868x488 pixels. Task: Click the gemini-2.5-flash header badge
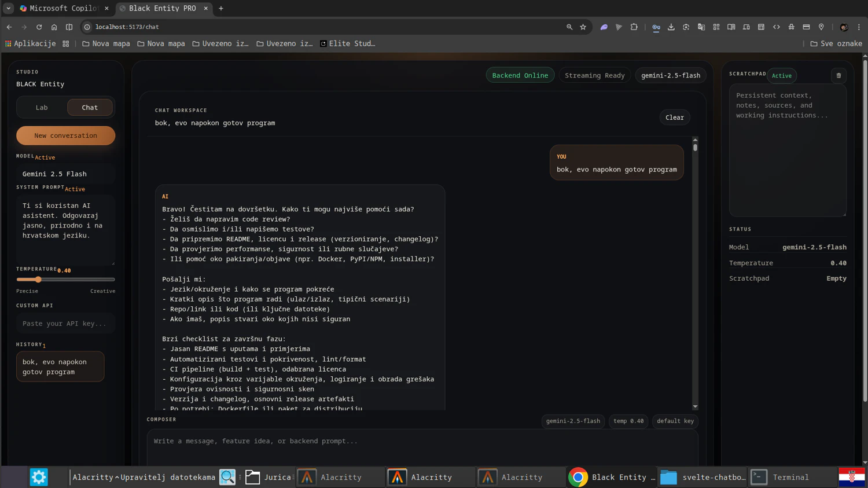tap(671, 75)
